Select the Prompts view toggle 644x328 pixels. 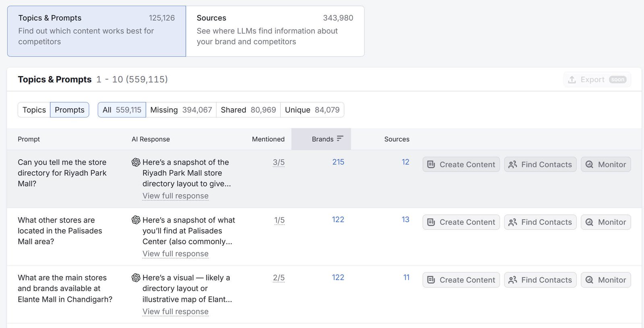point(70,110)
